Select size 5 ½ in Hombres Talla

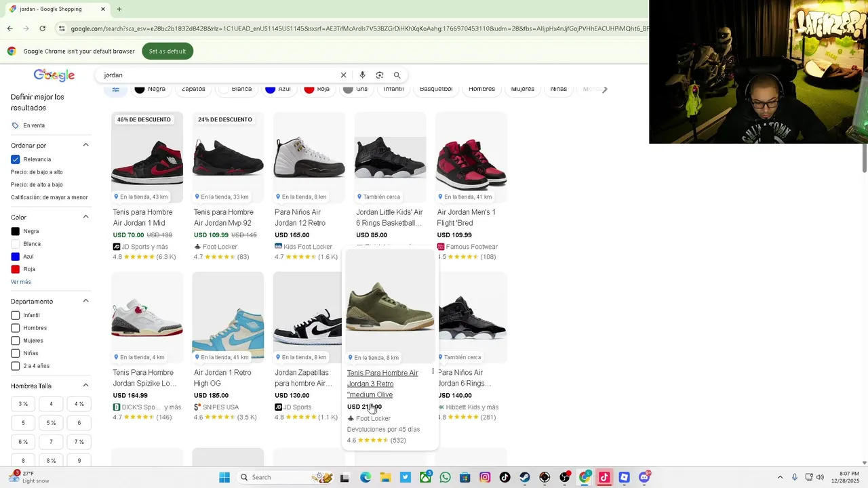click(x=51, y=423)
